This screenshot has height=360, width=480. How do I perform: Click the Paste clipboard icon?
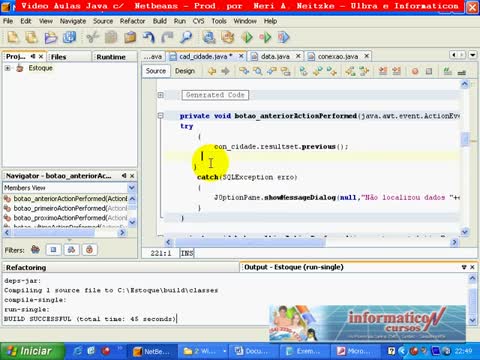pos(130,37)
